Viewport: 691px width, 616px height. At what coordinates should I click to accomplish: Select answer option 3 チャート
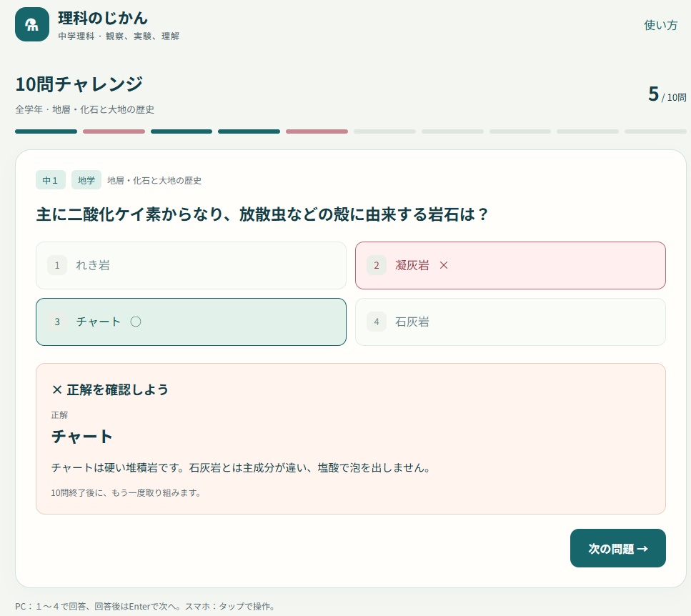(x=191, y=322)
